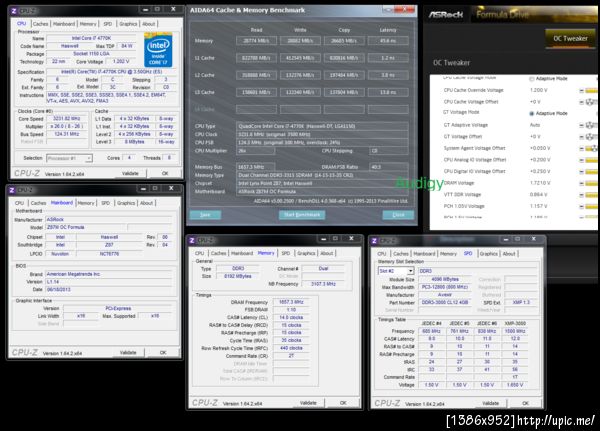Click the Part Number field in SPD window
Image resolution: width=600 pixels, height=431 pixels.
(x=445, y=302)
